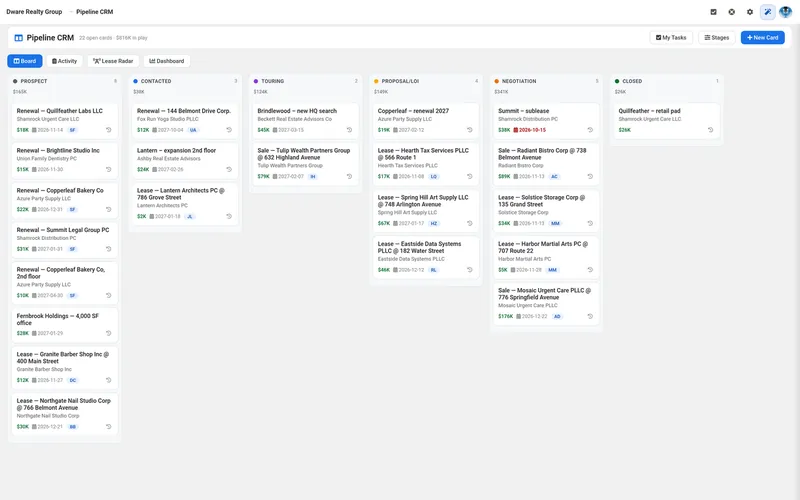
Task: Open history icon on Tulip Wealth Partners card
Action: (x=349, y=177)
